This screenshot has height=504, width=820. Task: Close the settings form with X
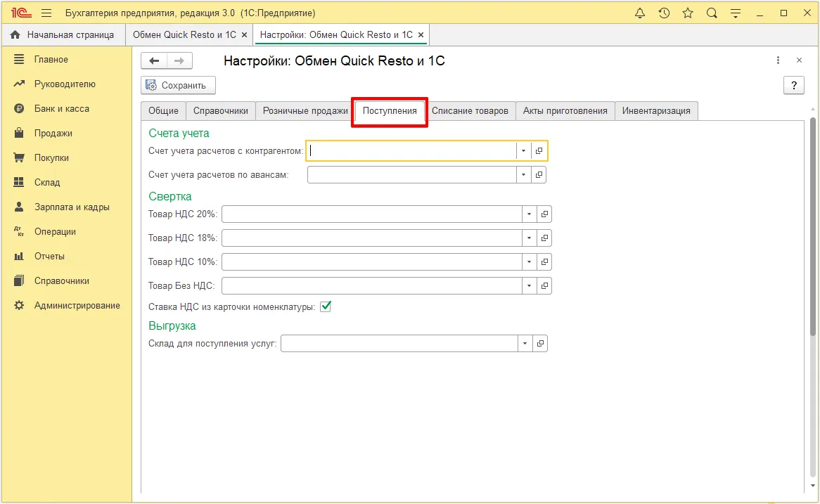coord(799,60)
